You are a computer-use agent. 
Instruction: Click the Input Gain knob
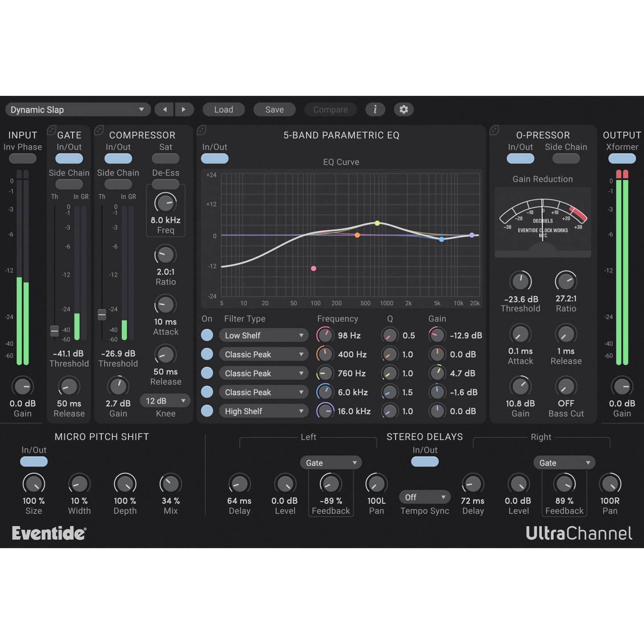tap(22, 386)
